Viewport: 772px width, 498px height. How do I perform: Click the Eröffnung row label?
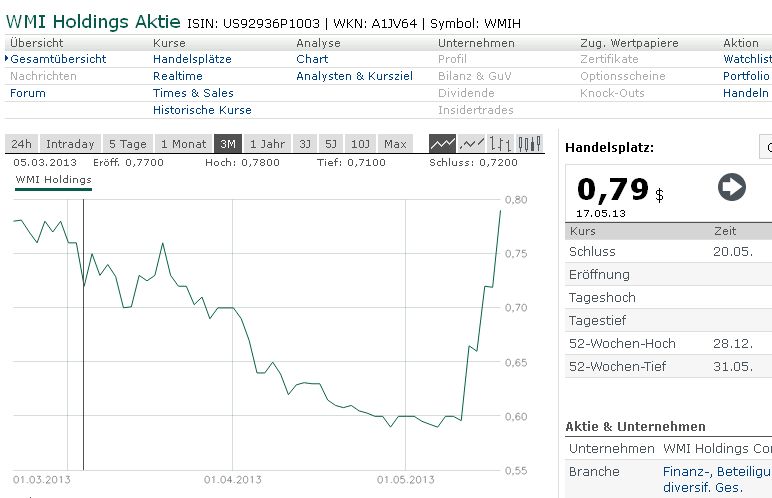click(599, 274)
